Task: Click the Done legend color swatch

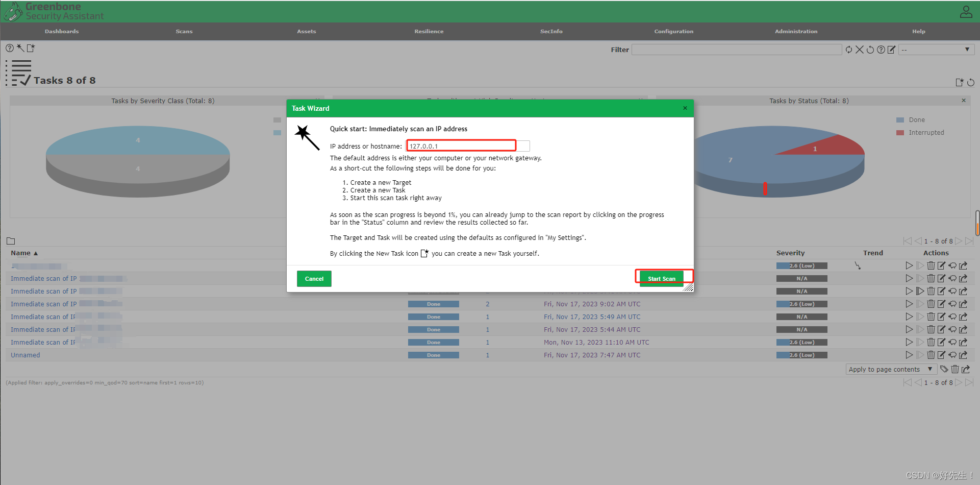Action: coord(900,120)
